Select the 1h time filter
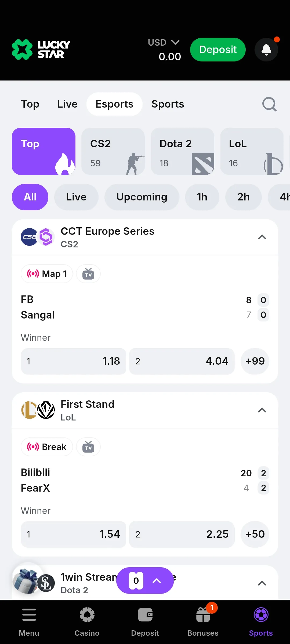Image resolution: width=290 pixels, height=644 pixels. [202, 197]
